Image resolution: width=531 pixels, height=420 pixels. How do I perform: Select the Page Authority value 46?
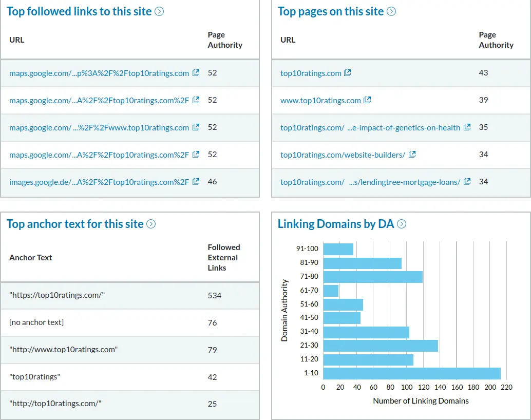point(212,182)
